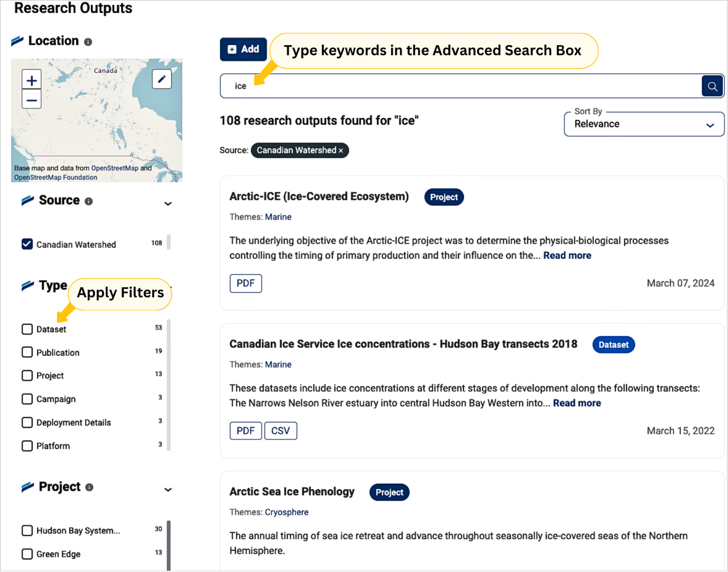The image size is (728, 572).
Task: Collapse the Project filter section
Action: coord(168,490)
